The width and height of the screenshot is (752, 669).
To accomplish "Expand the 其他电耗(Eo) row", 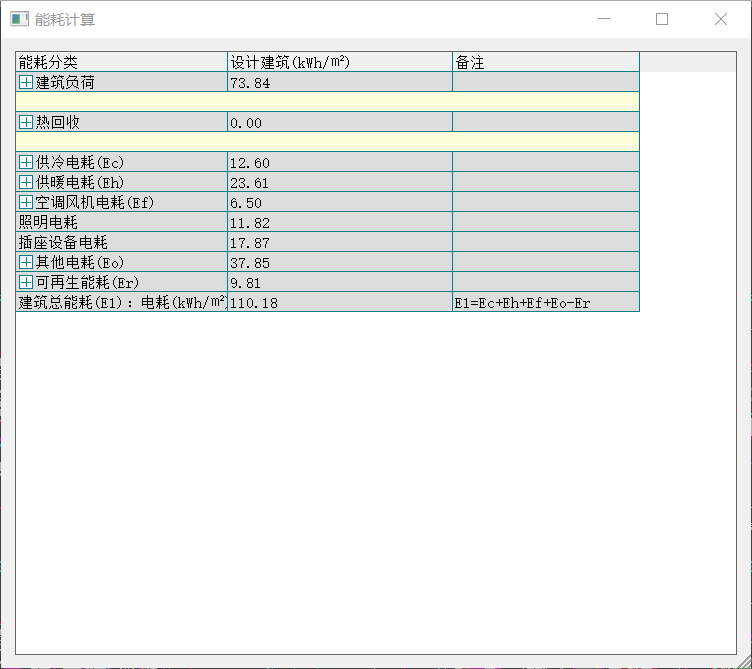I will [x=26, y=263].
